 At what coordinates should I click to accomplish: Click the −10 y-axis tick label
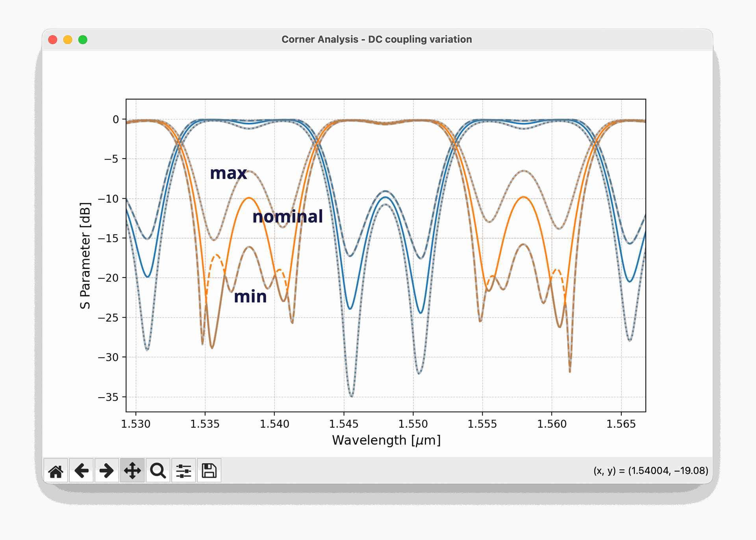pos(108,199)
